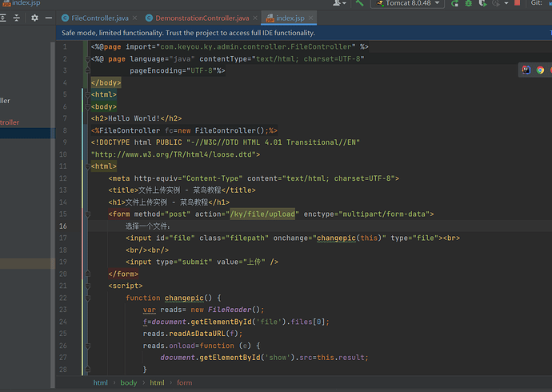Click the Build project hammer icon
Image resolution: width=552 pixels, height=392 pixels.
pos(359,3)
